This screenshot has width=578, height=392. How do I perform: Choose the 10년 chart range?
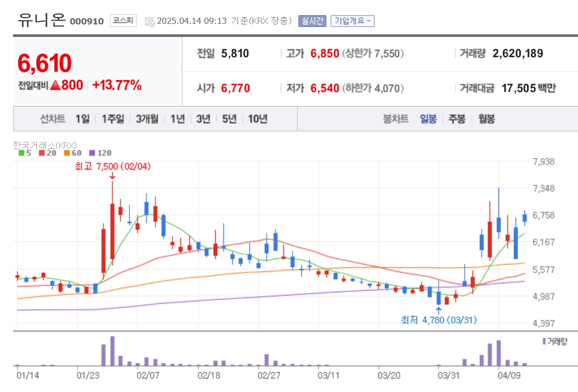[258, 119]
